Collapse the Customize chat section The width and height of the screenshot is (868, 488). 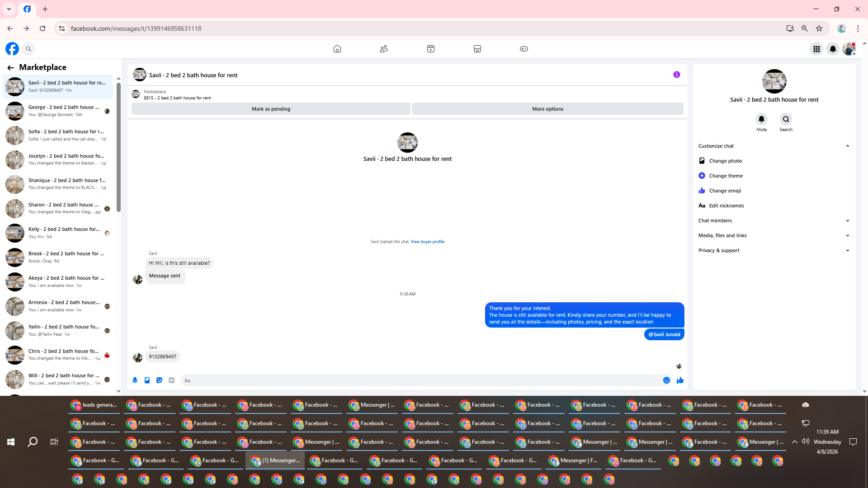[x=847, y=146]
